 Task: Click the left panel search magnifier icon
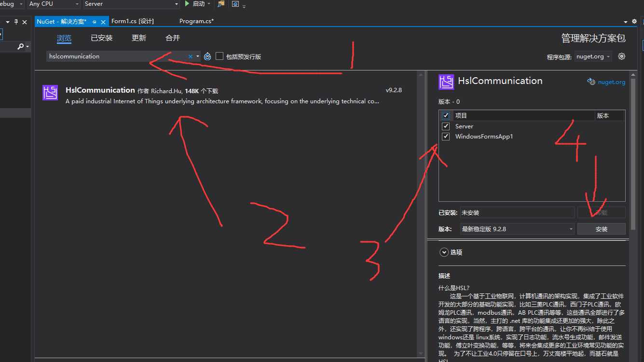(x=20, y=46)
